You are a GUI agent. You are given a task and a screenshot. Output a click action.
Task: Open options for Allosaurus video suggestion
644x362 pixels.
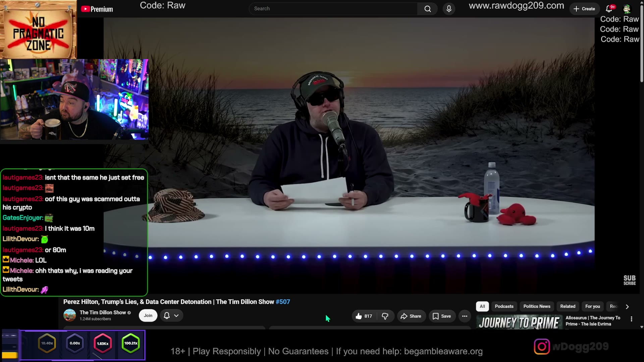point(631,319)
